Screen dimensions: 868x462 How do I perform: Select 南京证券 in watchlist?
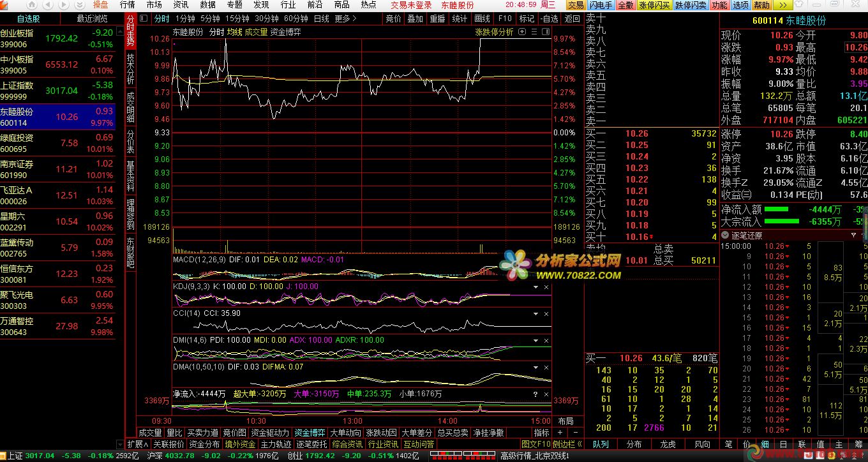(57, 169)
